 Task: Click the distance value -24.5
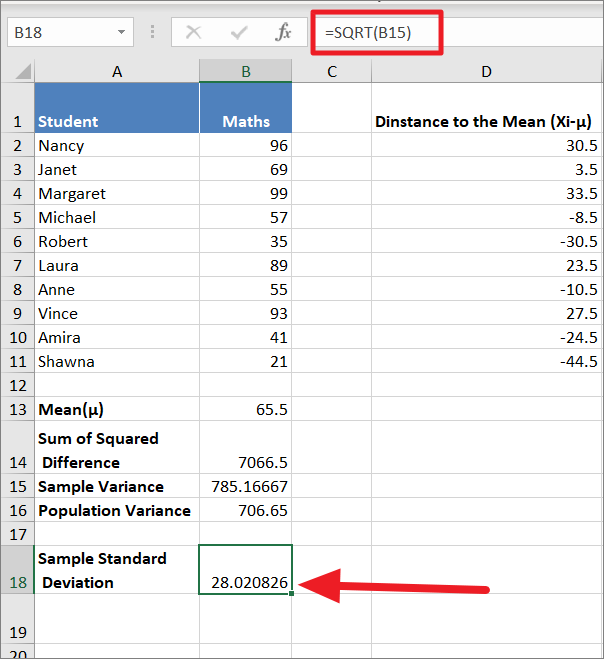point(487,337)
